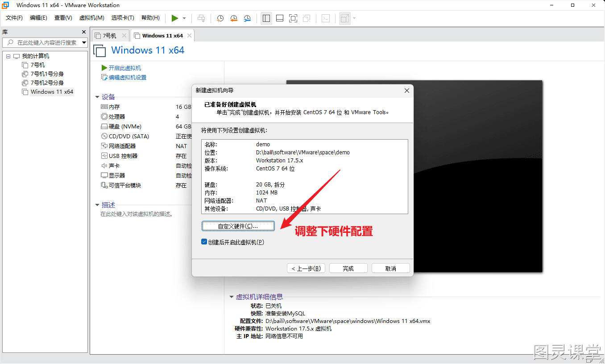
Task: Click the demo name value in wizard summary
Action: [x=263, y=145]
